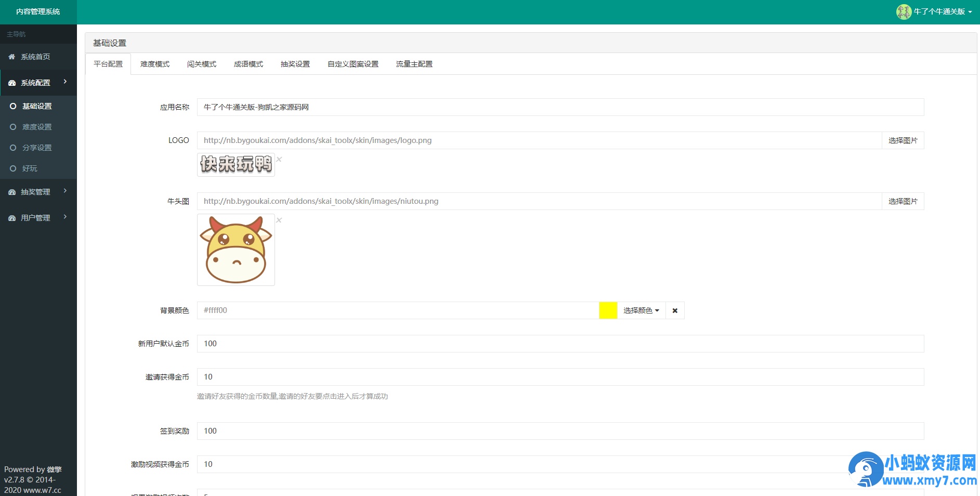Open the 选择颜色 dropdown
Screen dimensions: 980x496
click(x=641, y=311)
